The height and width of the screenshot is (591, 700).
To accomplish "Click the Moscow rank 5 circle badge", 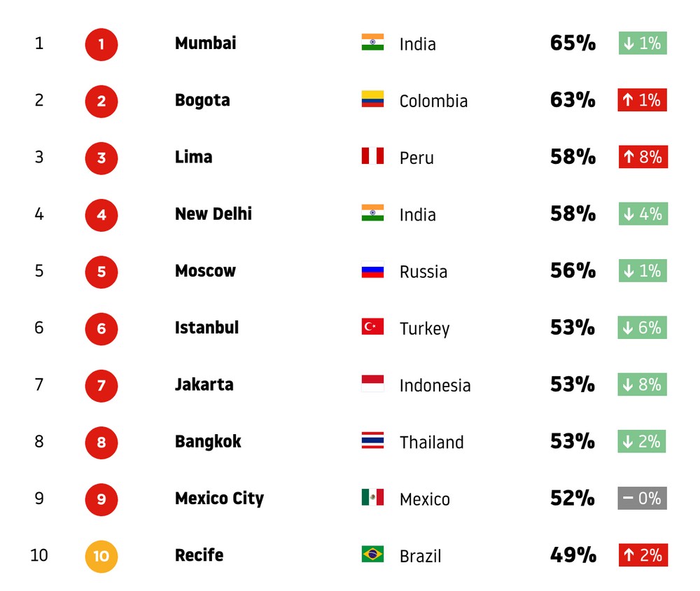I will 101,272.
